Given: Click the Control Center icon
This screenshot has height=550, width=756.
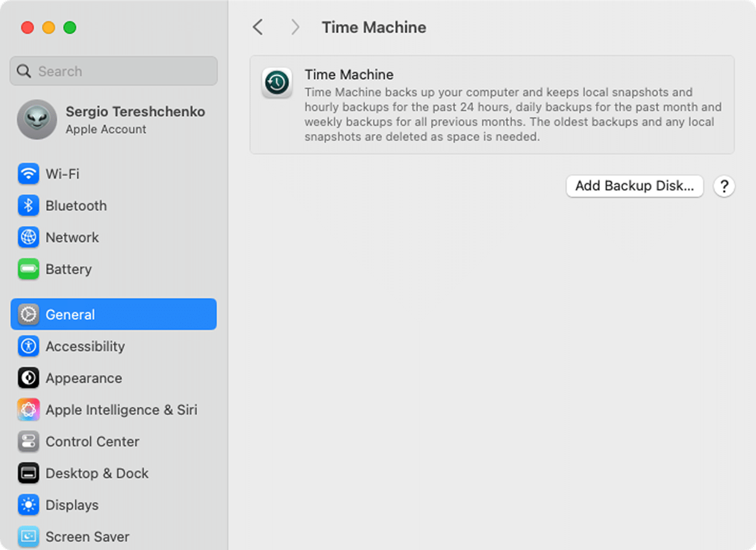Looking at the screenshot, I should (29, 442).
